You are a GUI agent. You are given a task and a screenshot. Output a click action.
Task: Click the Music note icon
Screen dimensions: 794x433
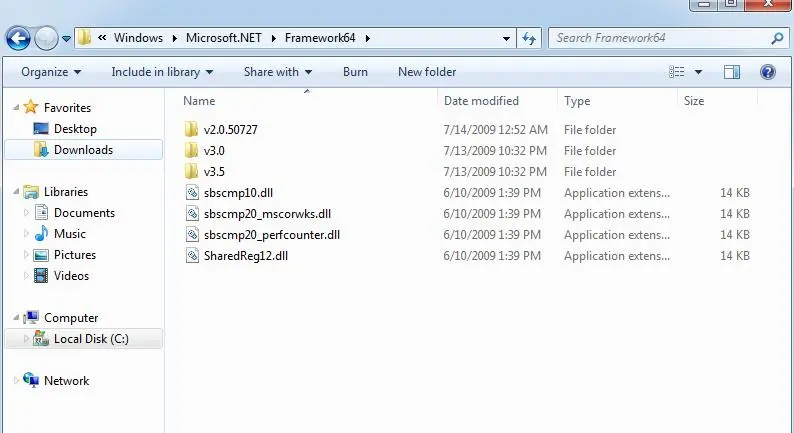41,233
